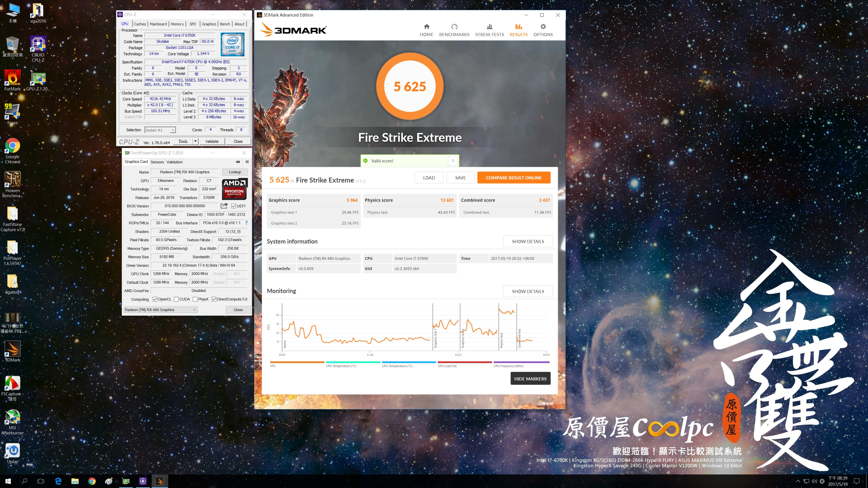Open the vga2016 folder icon
The height and width of the screenshot is (488, 868).
coord(38,13)
